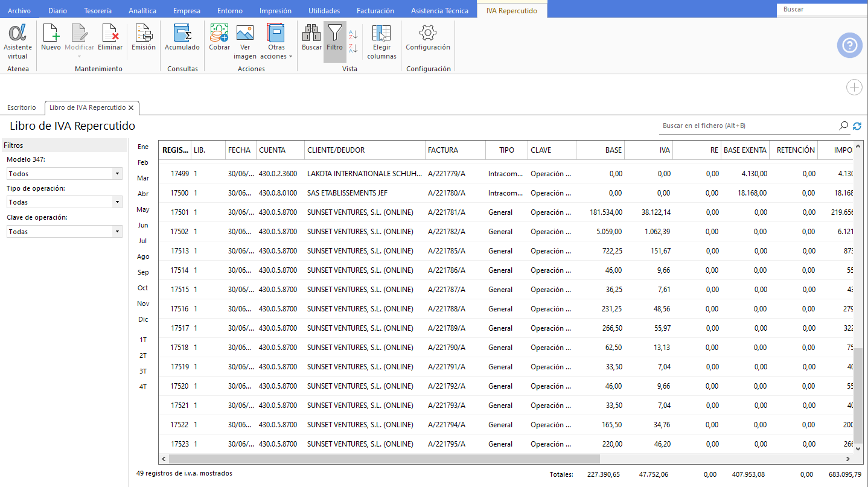Sort by the REGIS. column header

tap(175, 150)
